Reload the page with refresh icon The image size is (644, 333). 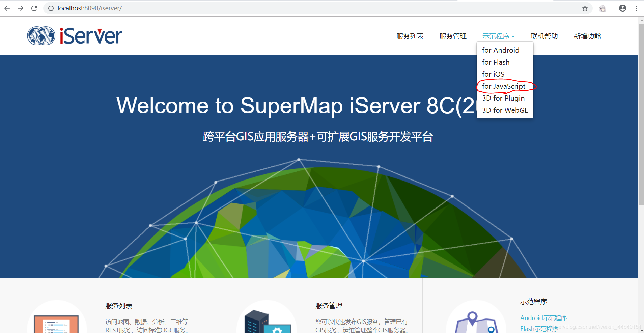pos(34,8)
